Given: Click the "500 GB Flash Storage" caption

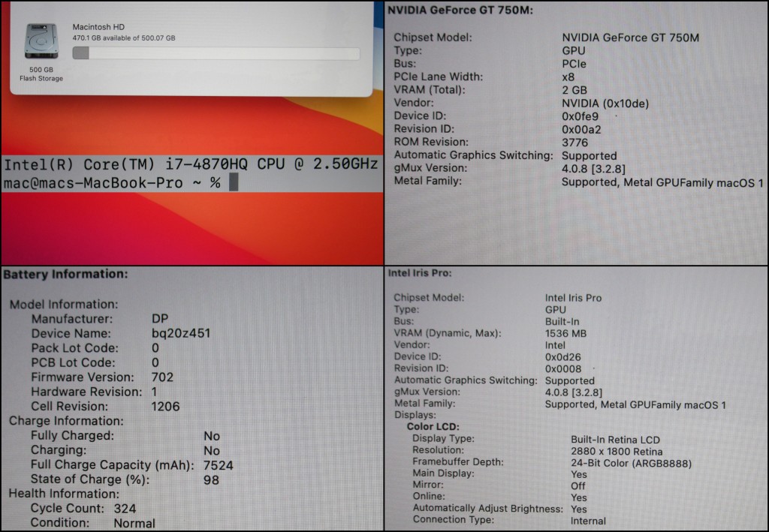Looking at the screenshot, I should click(x=41, y=74).
